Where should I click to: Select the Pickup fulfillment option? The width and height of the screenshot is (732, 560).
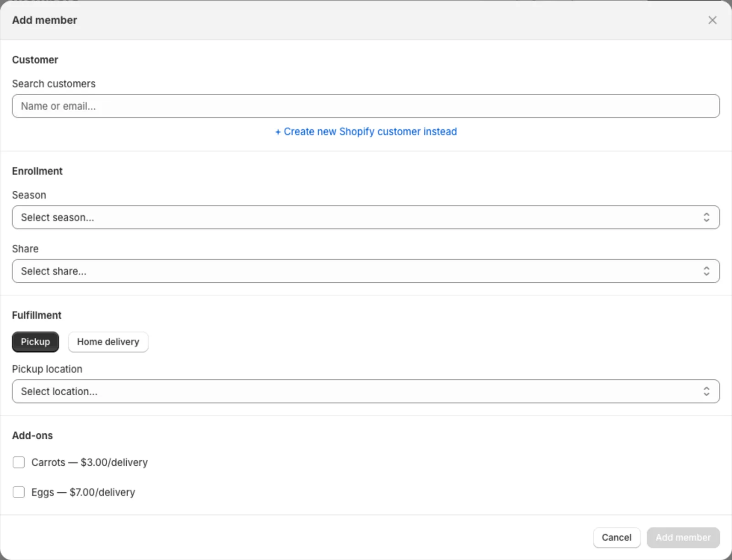[x=35, y=342]
